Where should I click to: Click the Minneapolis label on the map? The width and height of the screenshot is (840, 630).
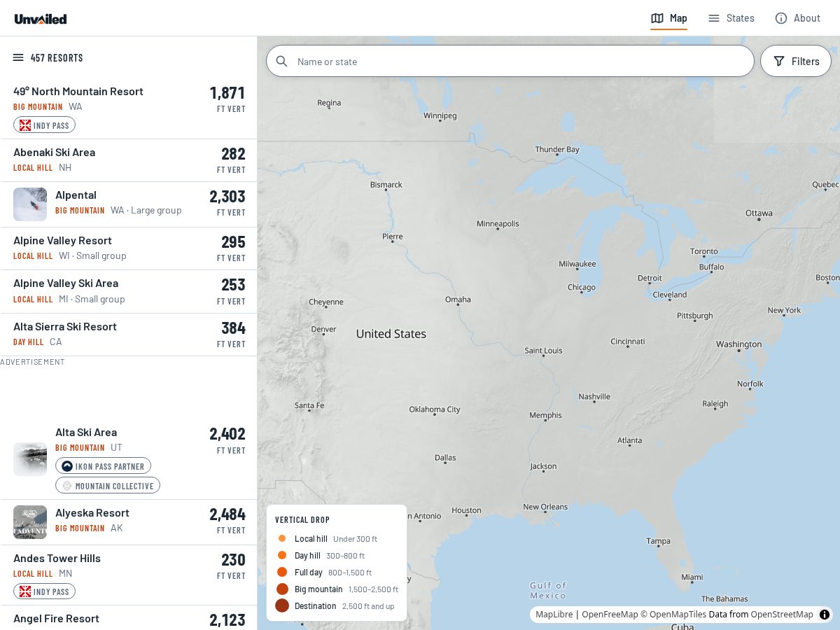pos(498,223)
